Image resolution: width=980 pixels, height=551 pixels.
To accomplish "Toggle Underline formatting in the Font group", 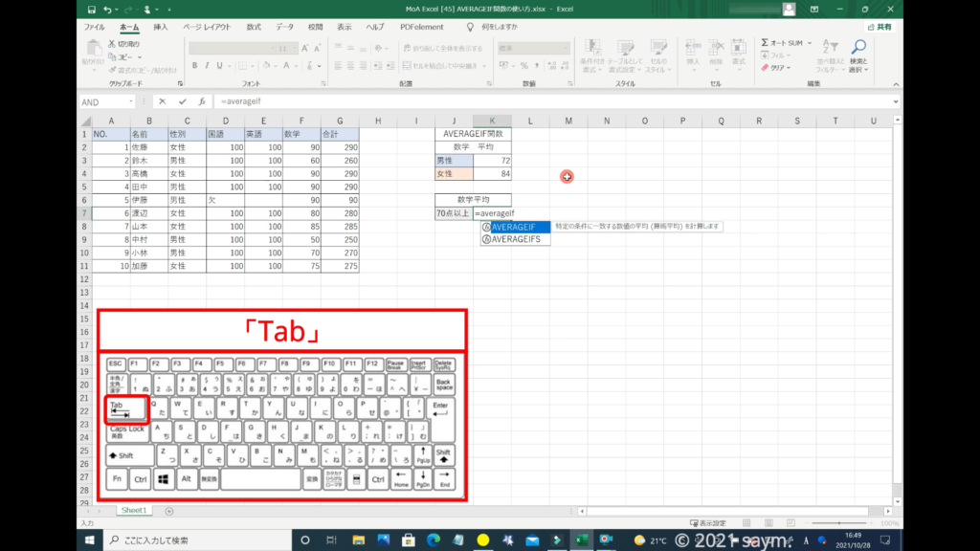I will point(220,66).
